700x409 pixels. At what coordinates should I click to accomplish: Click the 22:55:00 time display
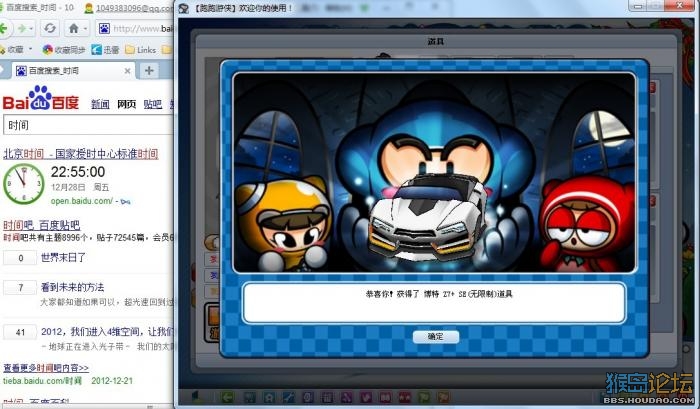pos(78,172)
